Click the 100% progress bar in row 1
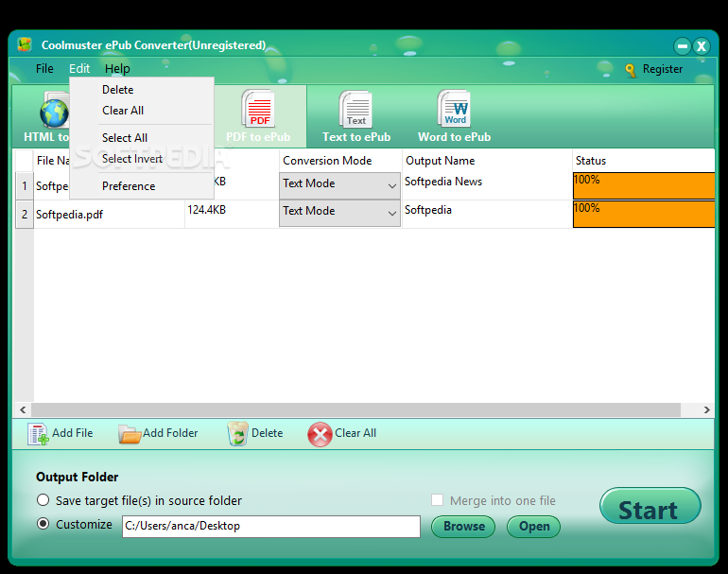 point(644,185)
